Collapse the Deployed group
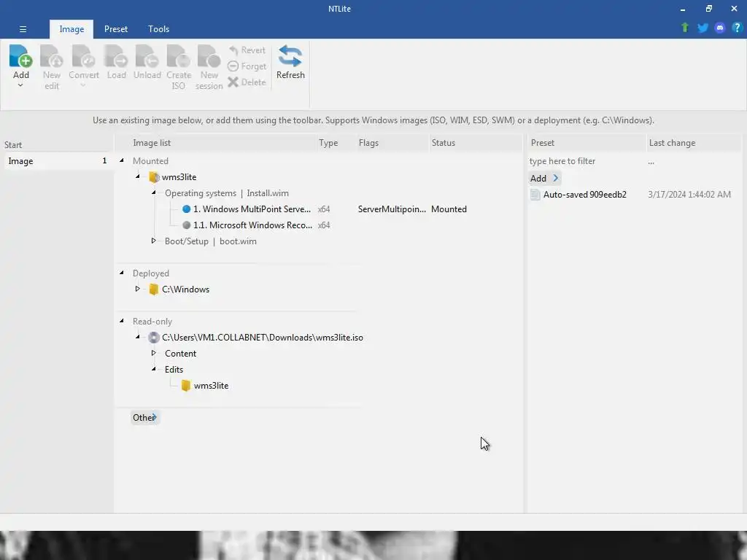The width and height of the screenshot is (747, 560). [x=122, y=273]
